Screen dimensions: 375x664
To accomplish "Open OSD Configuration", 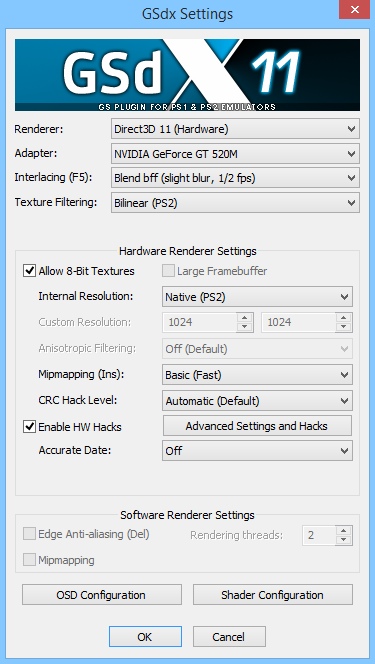I will (x=102, y=595).
